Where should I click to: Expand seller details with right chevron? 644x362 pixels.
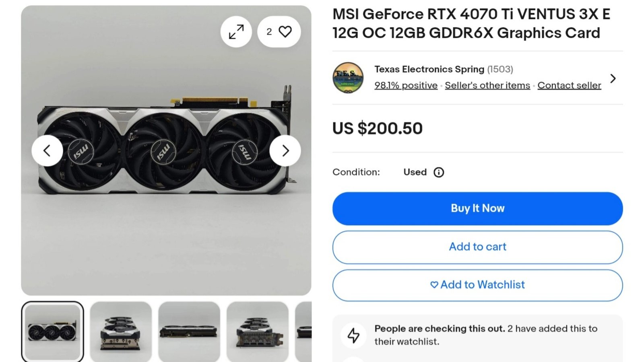pyautogui.click(x=613, y=78)
